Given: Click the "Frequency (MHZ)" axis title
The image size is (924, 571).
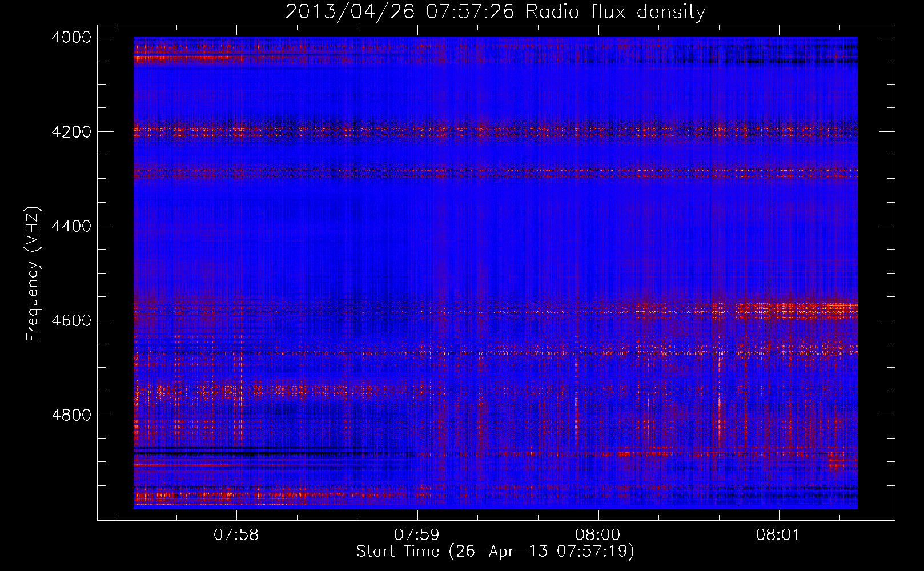Looking at the screenshot, I should click(33, 274).
